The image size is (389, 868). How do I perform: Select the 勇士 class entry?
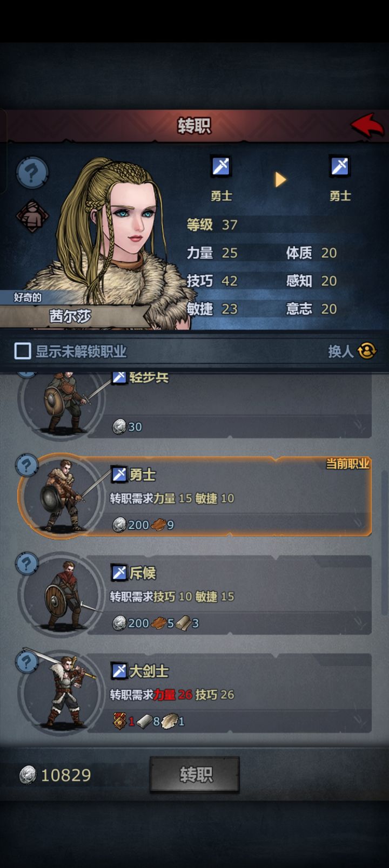click(x=194, y=497)
